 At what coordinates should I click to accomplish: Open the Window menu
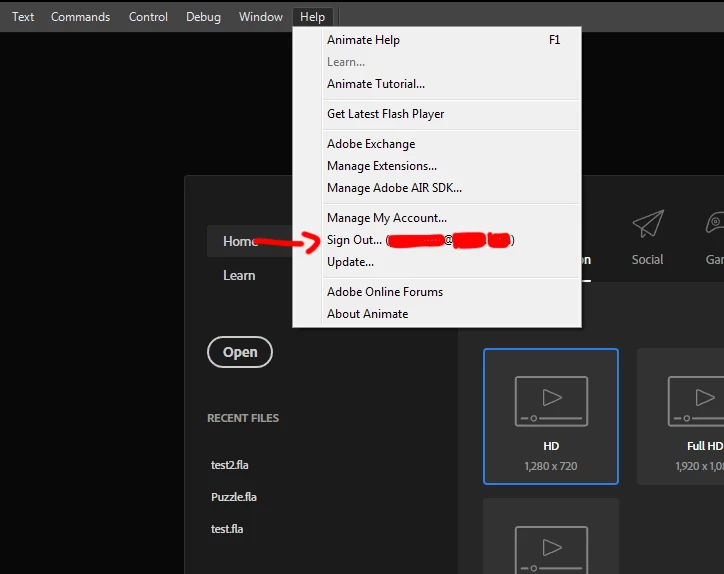tap(260, 17)
